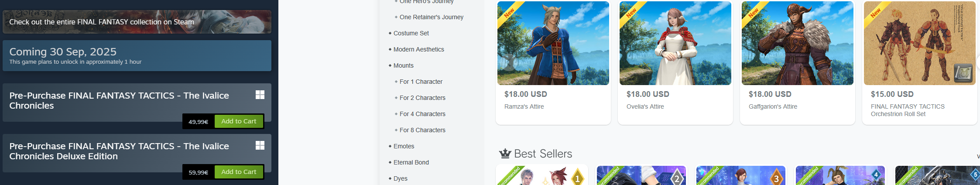This screenshot has height=185, width=980.
Task: Click Windows icon on Deluxe Edition row
Action: (260, 145)
